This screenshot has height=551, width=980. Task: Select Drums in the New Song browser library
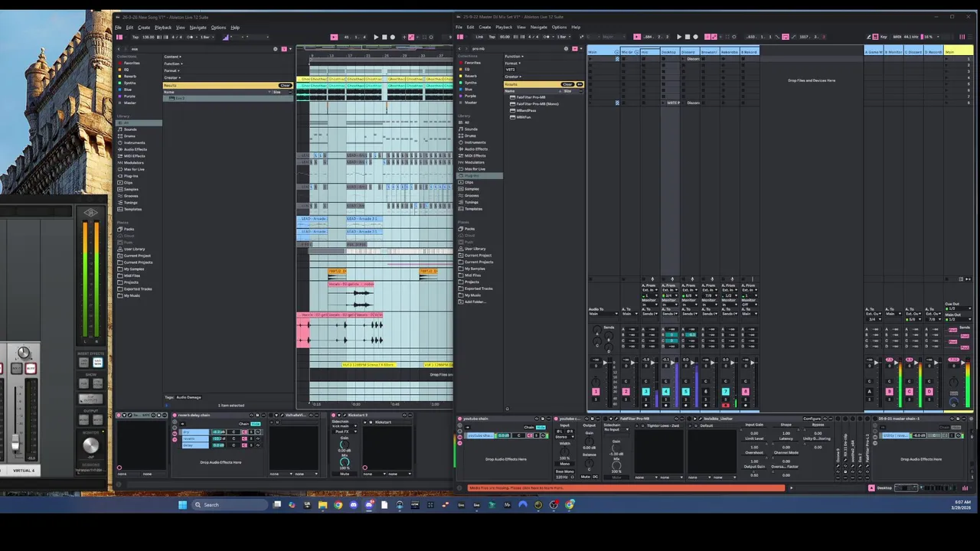click(x=129, y=135)
